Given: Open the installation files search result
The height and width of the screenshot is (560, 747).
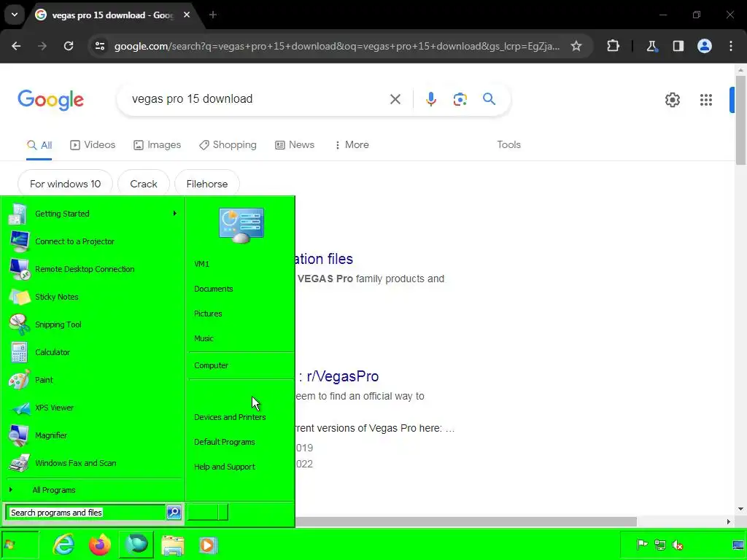Looking at the screenshot, I should (x=325, y=259).
